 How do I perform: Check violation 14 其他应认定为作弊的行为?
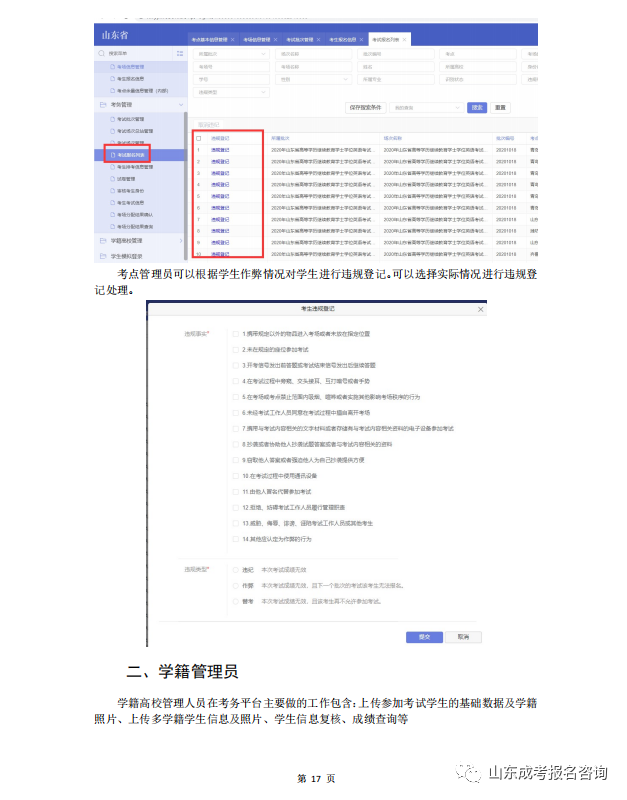pos(235,539)
